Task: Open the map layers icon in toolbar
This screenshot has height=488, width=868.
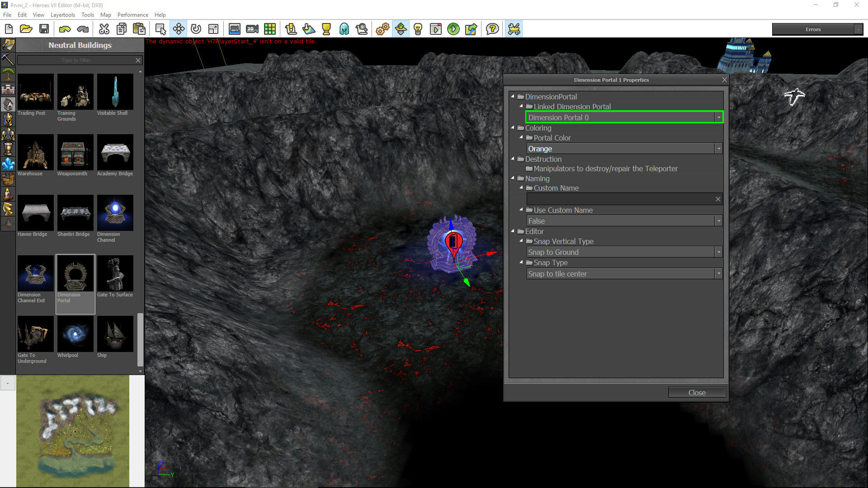Action: point(309,29)
